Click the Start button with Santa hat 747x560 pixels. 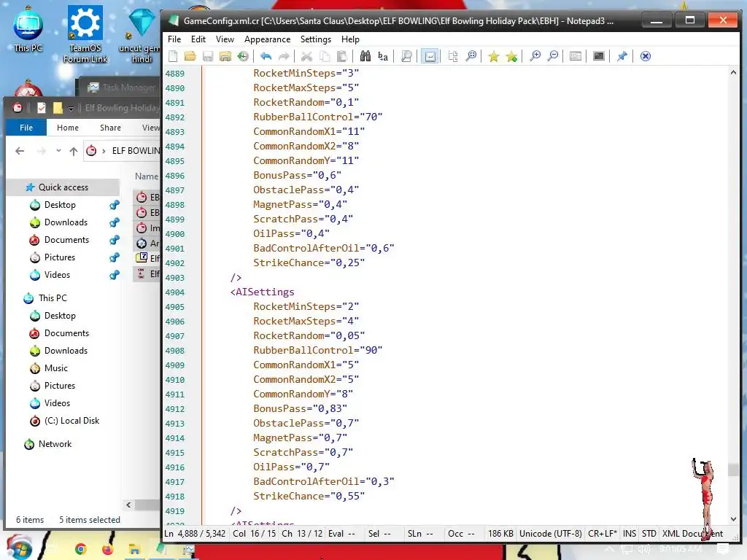click(18, 548)
